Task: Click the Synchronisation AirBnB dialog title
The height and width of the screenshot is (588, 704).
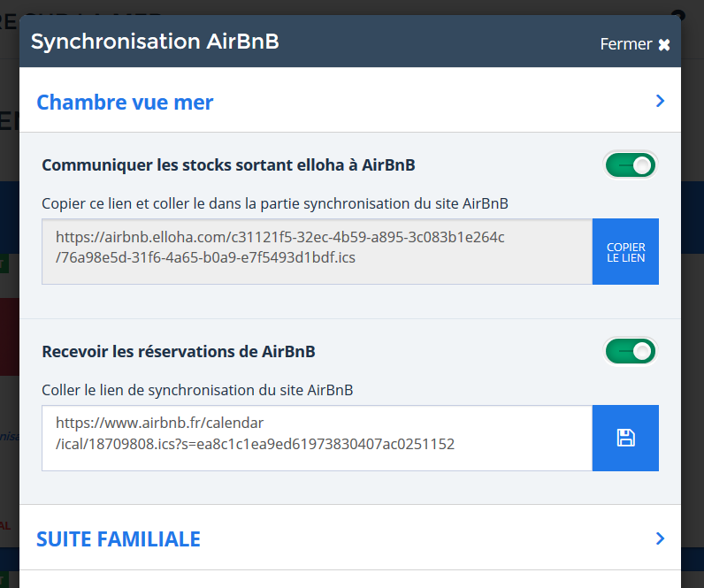Action: pos(155,42)
